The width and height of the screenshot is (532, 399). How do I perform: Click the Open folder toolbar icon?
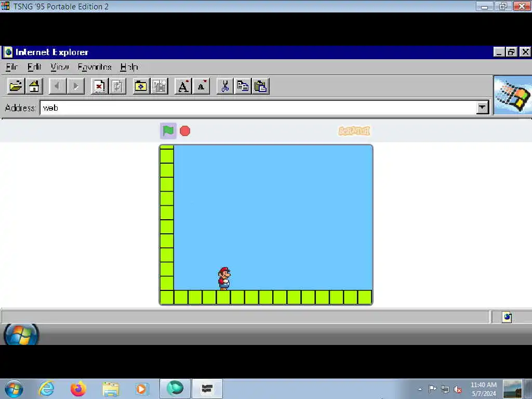coord(16,86)
